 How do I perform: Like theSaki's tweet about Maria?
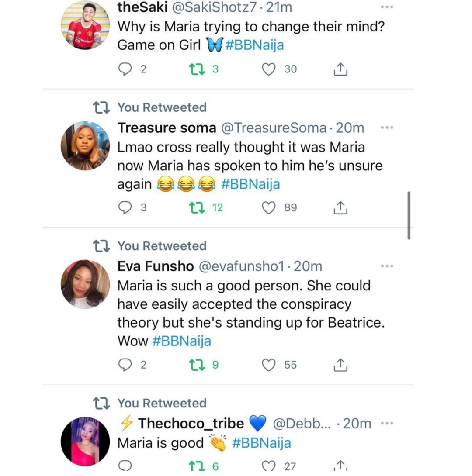[x=268, y=69]
